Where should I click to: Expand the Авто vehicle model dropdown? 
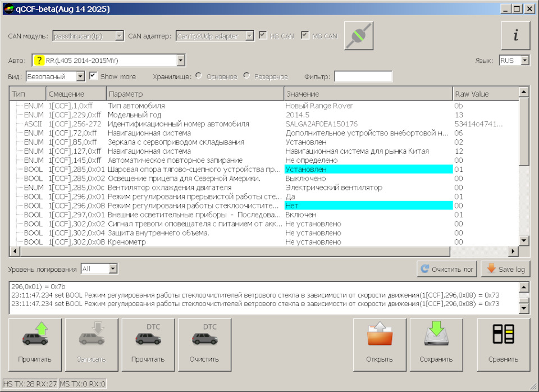[x=180, y=61]
